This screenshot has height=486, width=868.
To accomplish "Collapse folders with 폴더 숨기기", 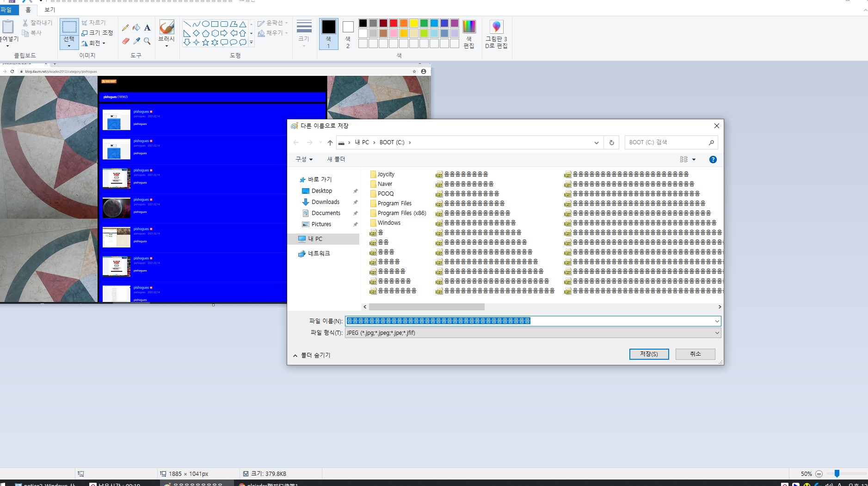I will click(x=312, y=355).
